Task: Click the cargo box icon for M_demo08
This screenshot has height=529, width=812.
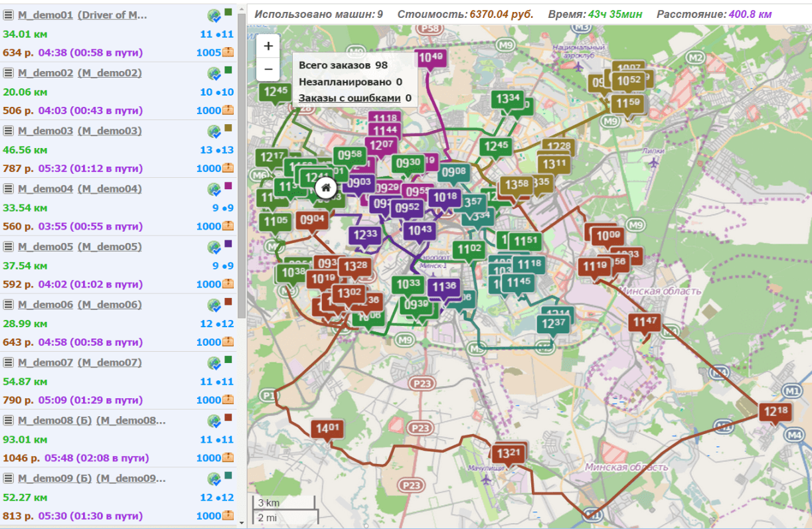Action: (228, 458)
